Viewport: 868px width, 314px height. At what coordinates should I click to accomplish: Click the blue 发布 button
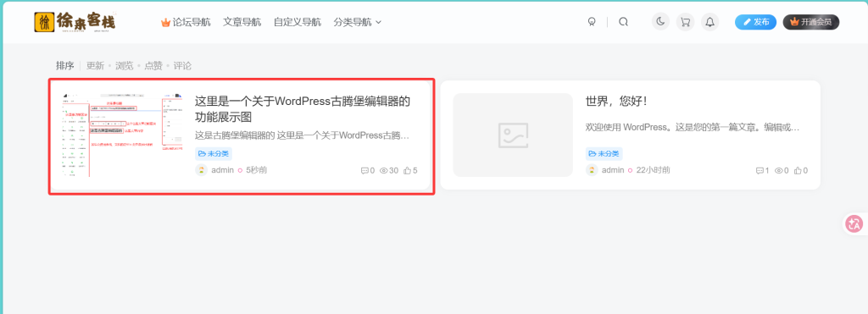tap(755, 22)
